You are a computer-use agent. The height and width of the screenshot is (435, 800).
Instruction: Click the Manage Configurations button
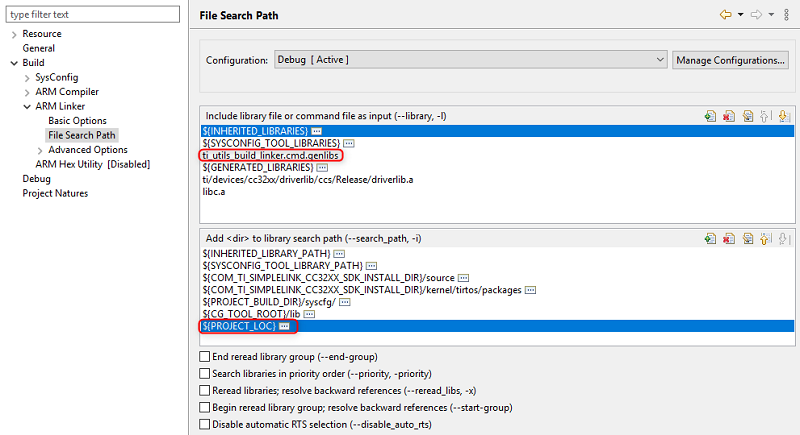pos(730,60)
